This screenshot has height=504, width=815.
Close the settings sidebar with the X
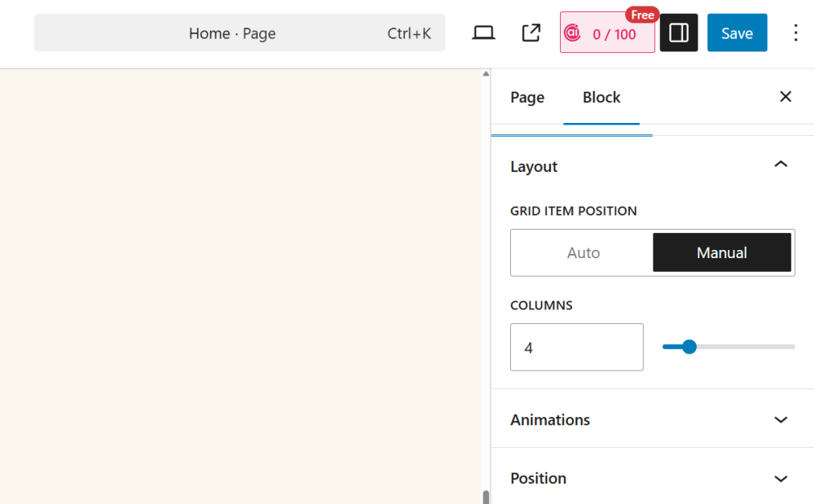tap(786, 97)
